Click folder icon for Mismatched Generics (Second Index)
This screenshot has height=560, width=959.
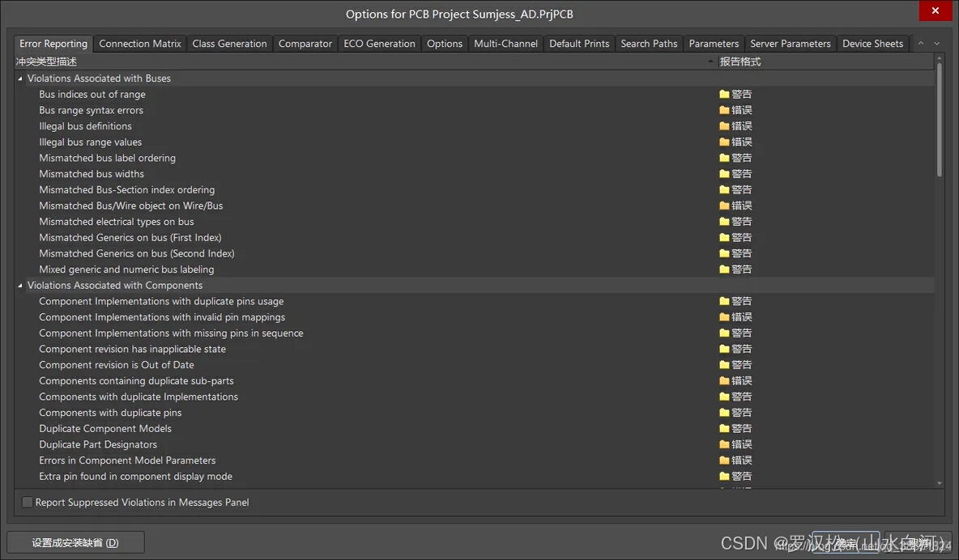click(x=724, y=253)
